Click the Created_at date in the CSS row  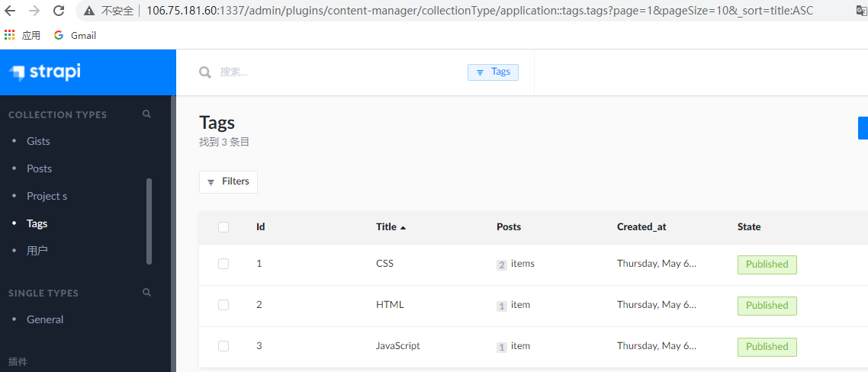coord(657,264)
